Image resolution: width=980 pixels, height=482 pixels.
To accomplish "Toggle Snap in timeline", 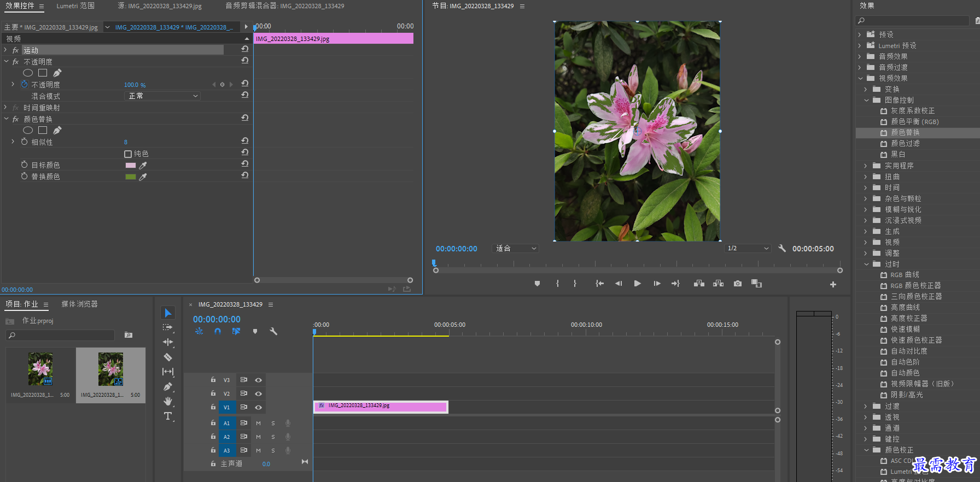I will (218, 331).
